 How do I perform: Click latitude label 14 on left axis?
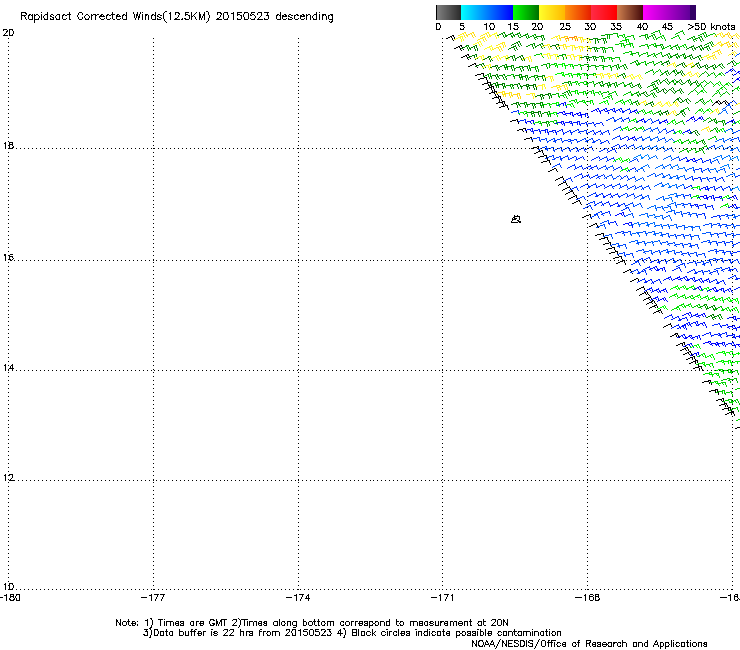coord(8,368)
